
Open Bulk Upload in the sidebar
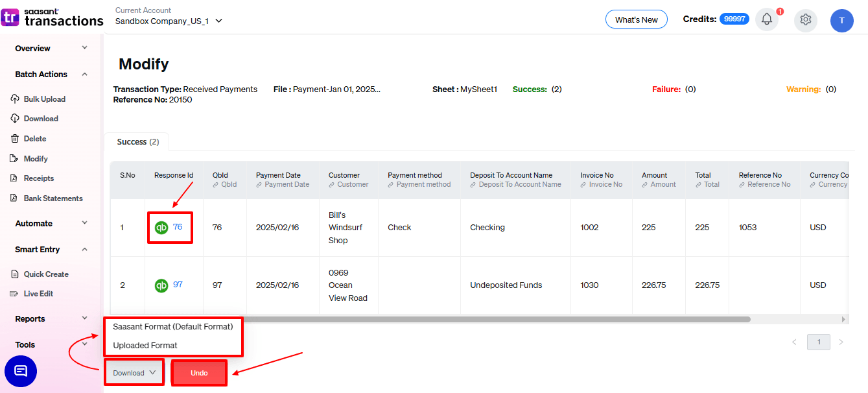(44, 99)
